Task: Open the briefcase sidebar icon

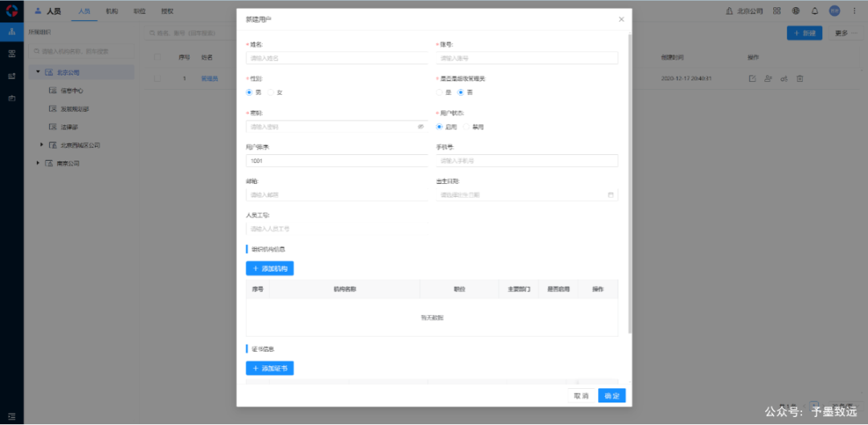Action: (11, 98)
